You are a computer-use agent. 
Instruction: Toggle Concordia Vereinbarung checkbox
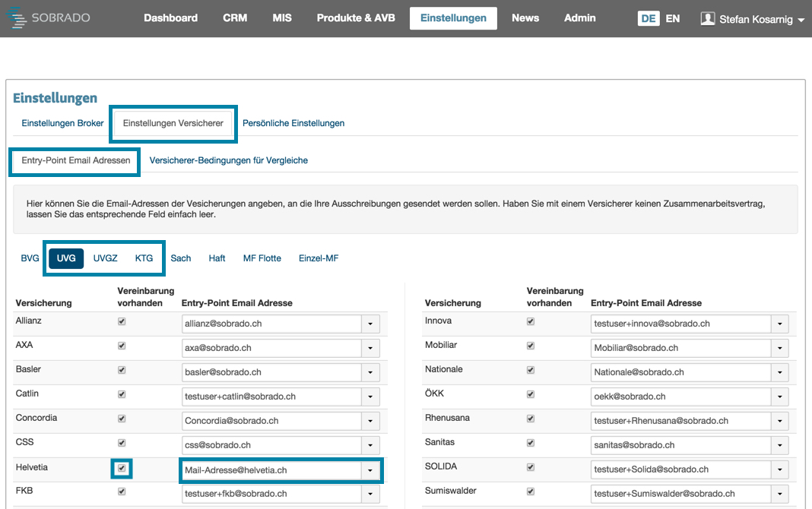(122, 419)
